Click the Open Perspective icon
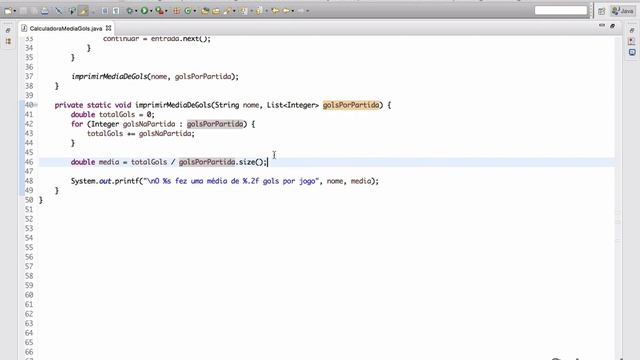Screen dimensions: 640x360 [x=602, y=11]
